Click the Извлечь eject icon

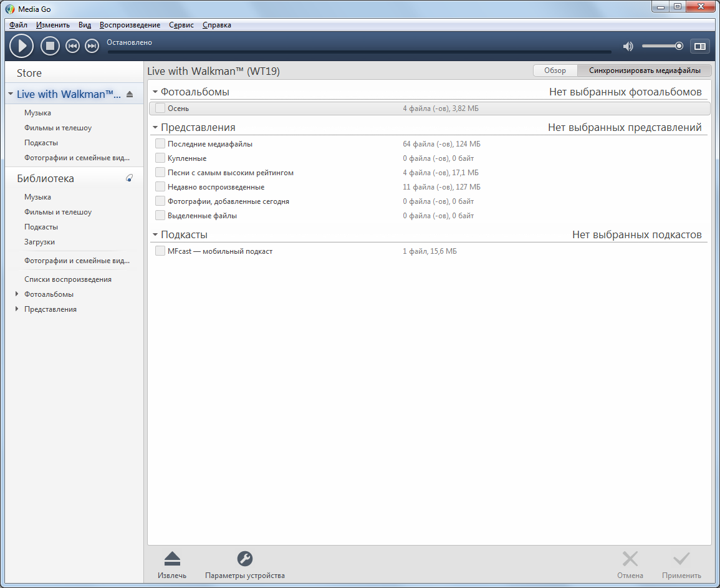click(172, 559)
